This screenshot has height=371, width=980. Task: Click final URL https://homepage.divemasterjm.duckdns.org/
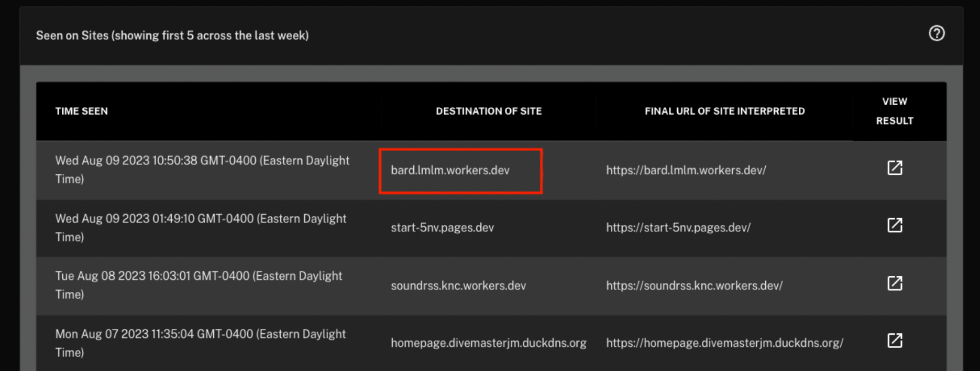(x=725, y=343)
